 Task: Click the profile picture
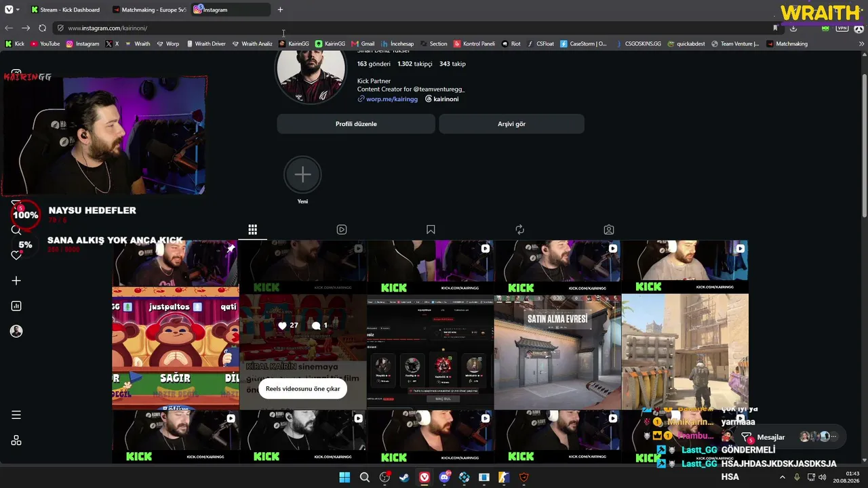(311, 68)
